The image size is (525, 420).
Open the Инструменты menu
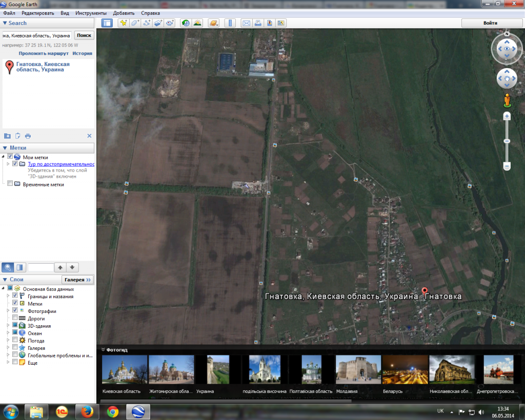pos(91,13)
